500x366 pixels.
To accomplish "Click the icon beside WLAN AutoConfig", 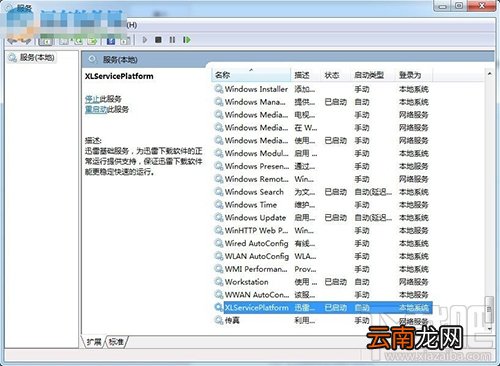I will click(219, 256).
